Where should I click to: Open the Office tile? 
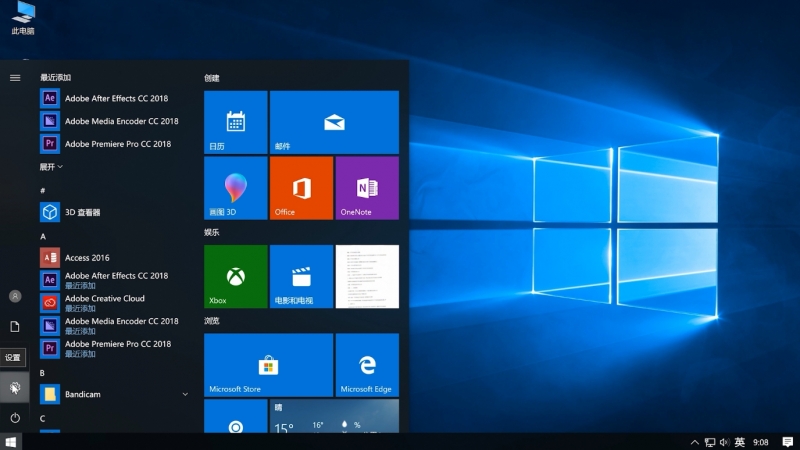tap(302, 188)
